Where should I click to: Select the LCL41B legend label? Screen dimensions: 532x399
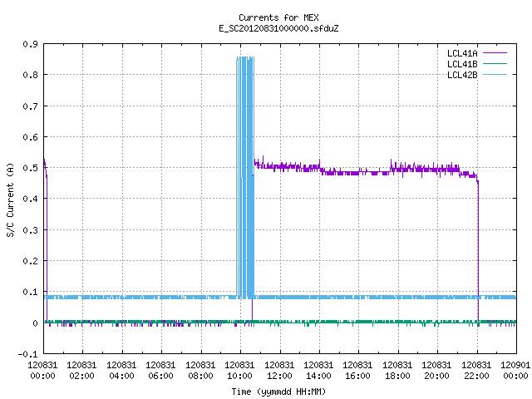tap(462, 64)
